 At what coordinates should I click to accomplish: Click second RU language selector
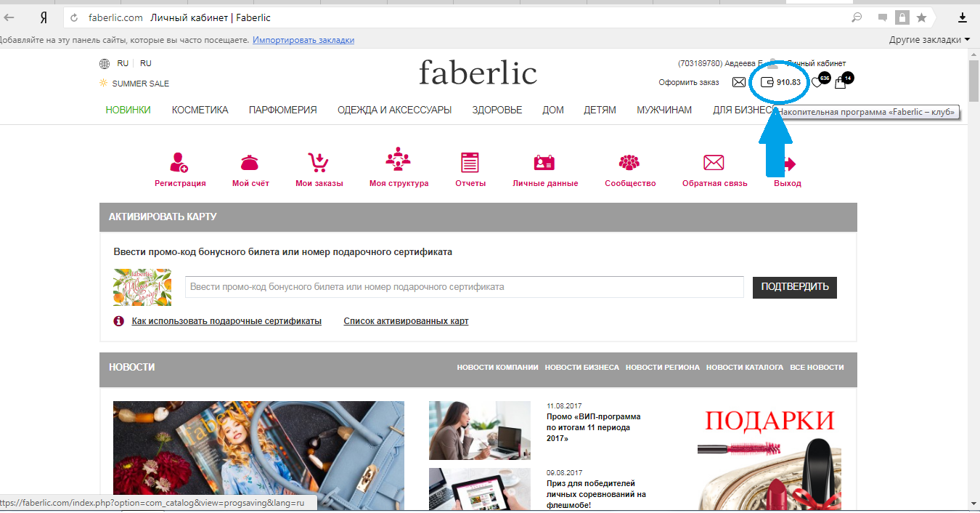point(146,64)
